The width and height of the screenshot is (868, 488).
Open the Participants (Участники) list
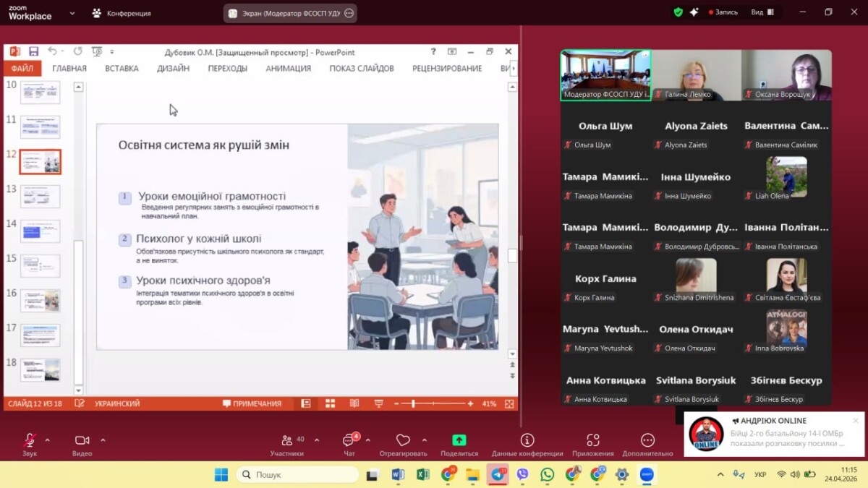(x=287, y=440)
